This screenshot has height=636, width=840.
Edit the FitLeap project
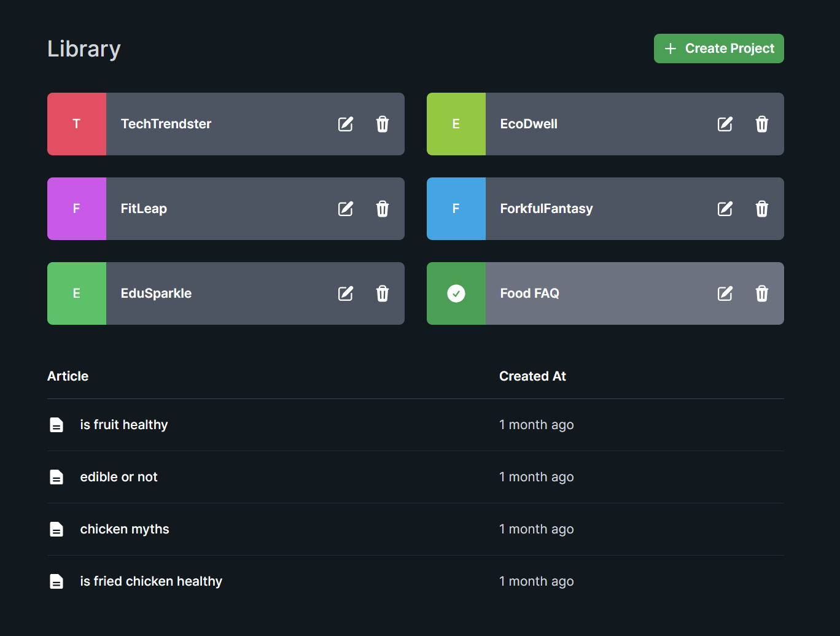pyautogui.click(x=346, y=209)
